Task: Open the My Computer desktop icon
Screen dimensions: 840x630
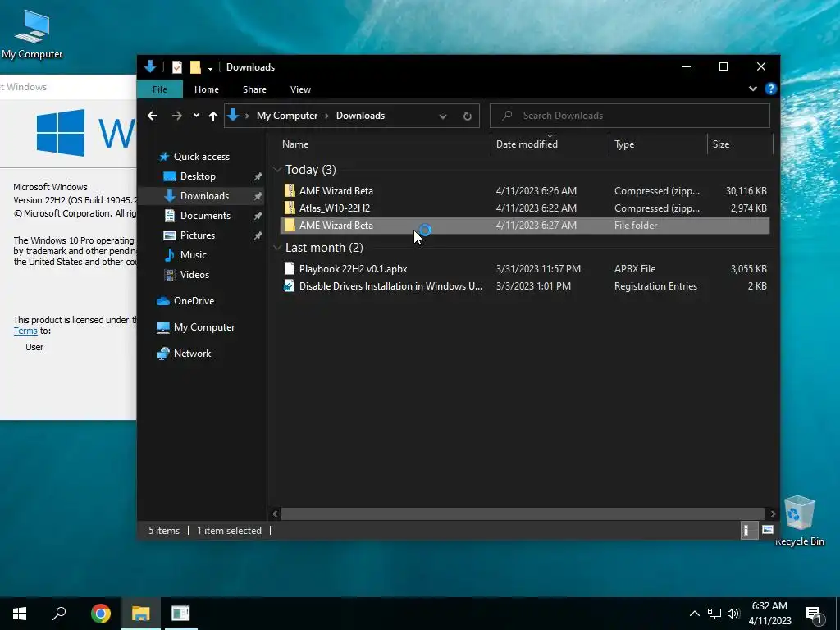Action: point(32,34)
